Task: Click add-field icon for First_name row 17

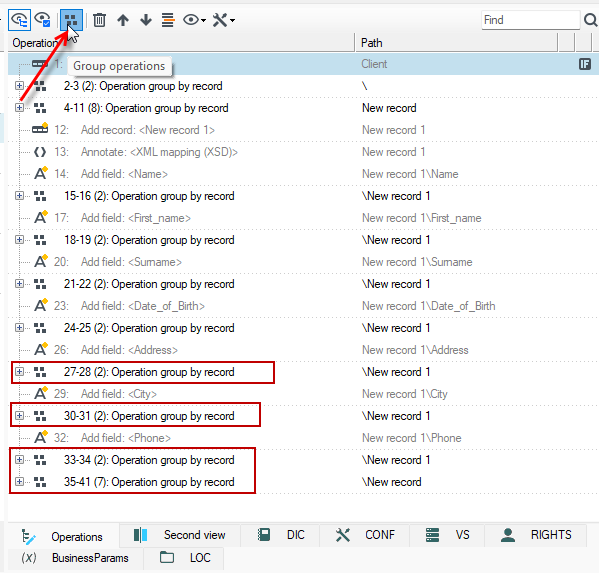Action: (40, 217)
